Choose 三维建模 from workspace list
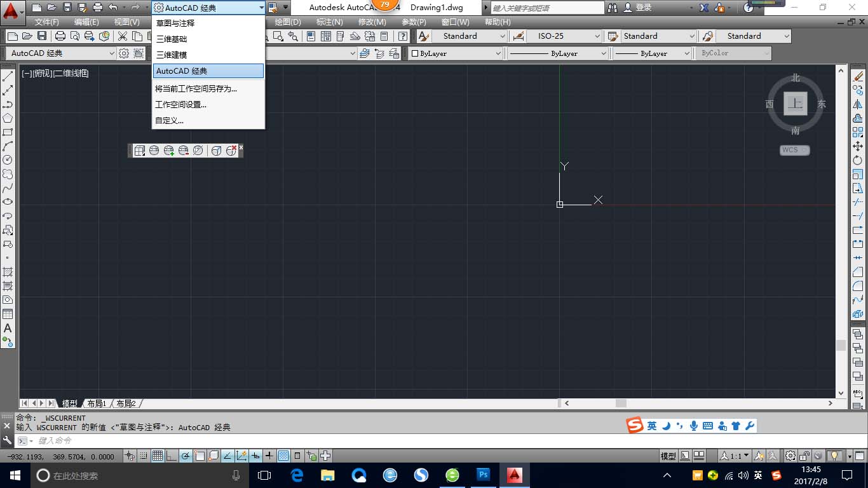Screen dimensions: 868x488 pyautogui.click(x=172, y=55)
